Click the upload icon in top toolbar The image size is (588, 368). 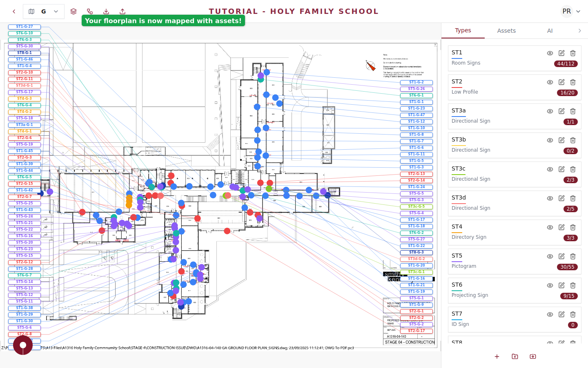click(x=122, y=11)
